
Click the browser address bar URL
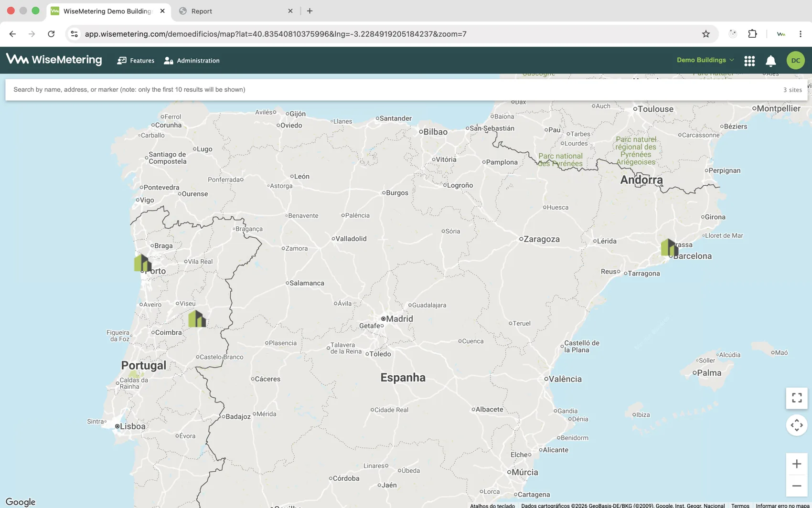(x=276, y=34)
